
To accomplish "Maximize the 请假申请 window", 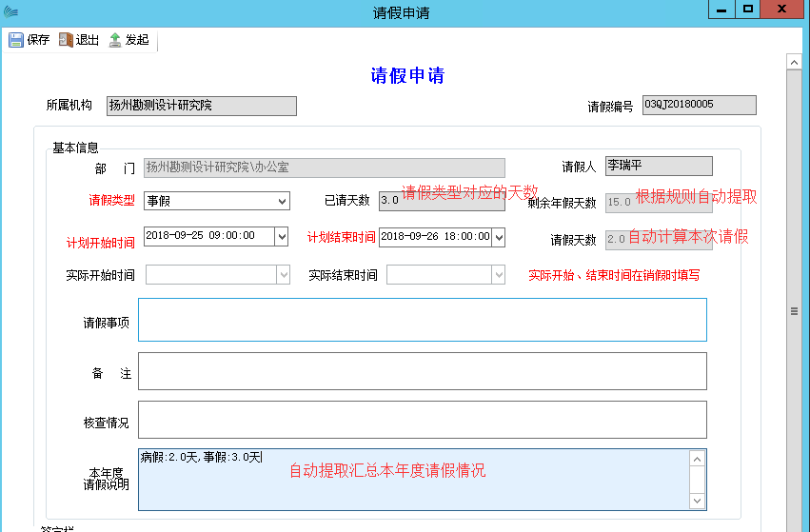I will 747,10.
